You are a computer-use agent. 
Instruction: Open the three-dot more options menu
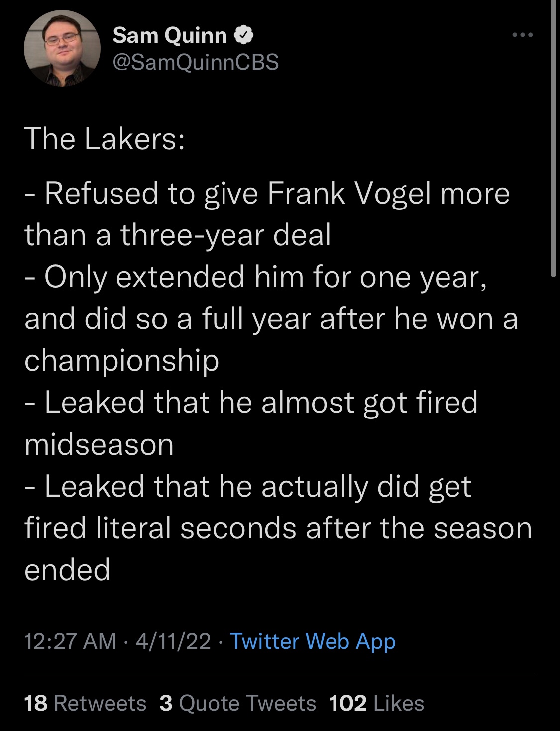(x=523, y=35)
